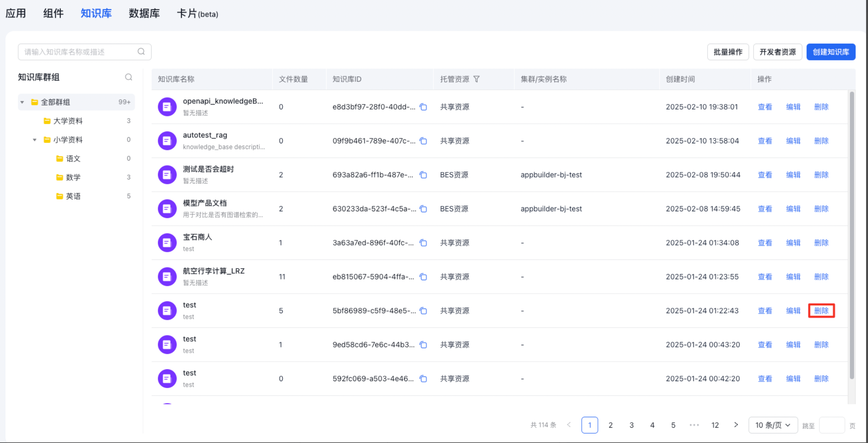This screenshot has height=443, width=868.
Task: Switch to 应用 tab
Action: [x=16, y=13]
